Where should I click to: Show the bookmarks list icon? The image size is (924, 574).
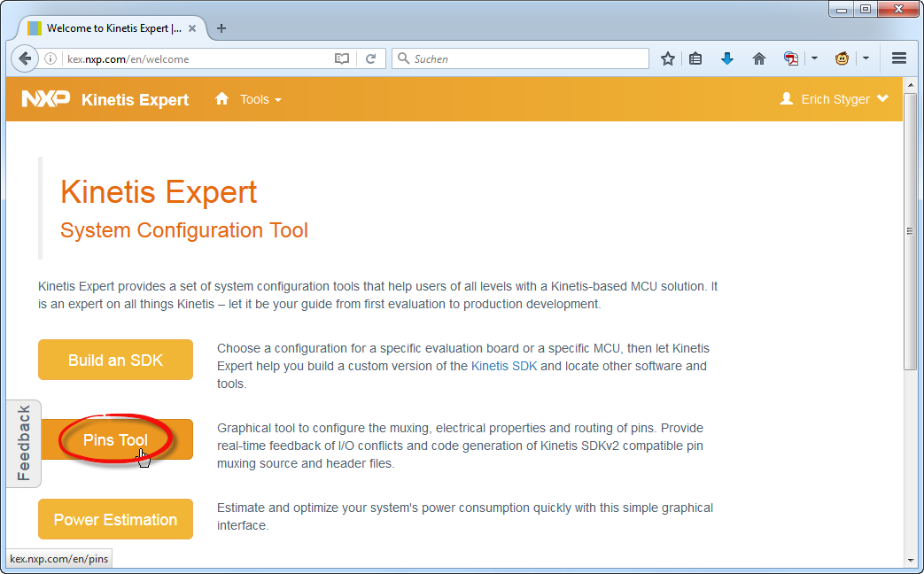[696, 59]
